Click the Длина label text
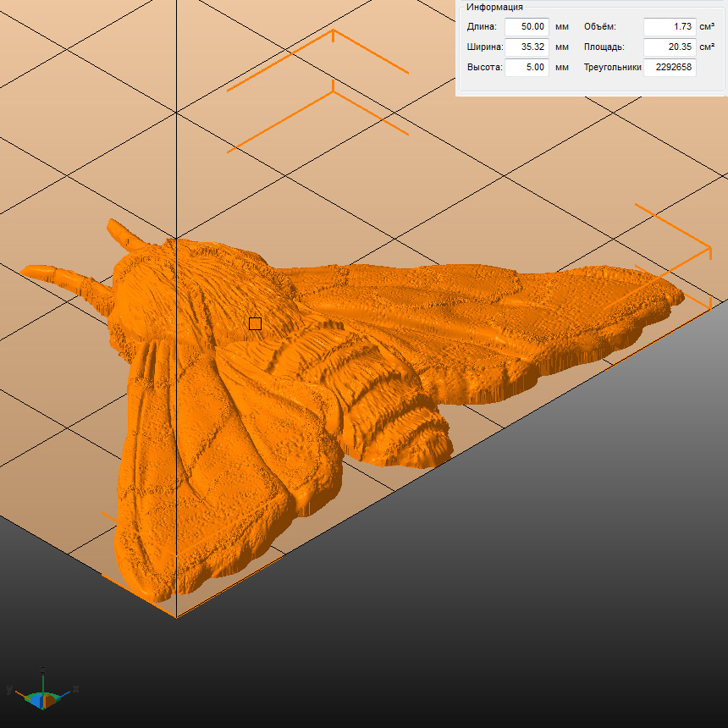728x728 pixels. tap(481, 27)
